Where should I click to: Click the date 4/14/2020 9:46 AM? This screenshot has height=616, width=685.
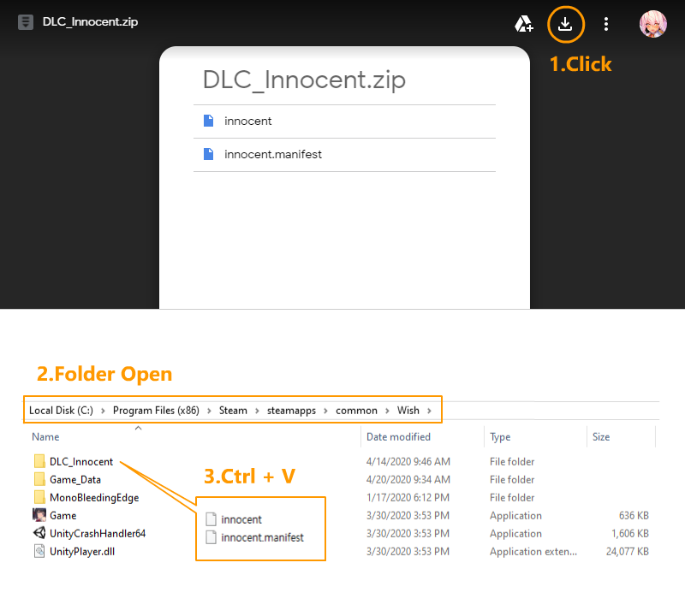408,461
